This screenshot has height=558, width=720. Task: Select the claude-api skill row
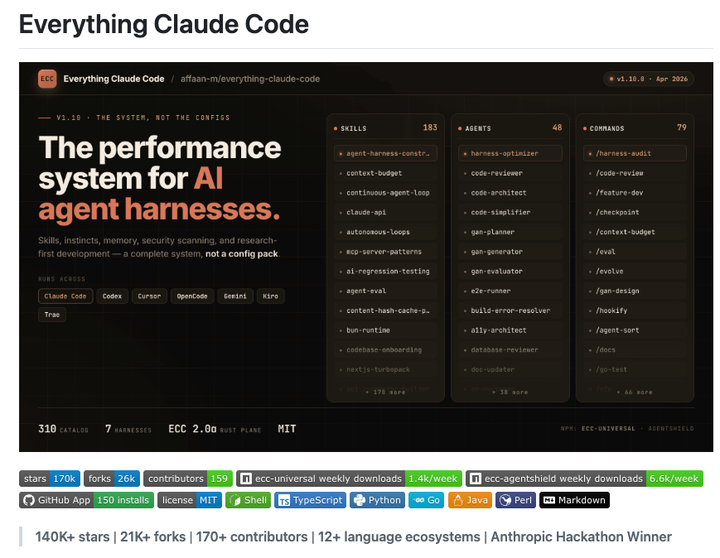[386, 213]
